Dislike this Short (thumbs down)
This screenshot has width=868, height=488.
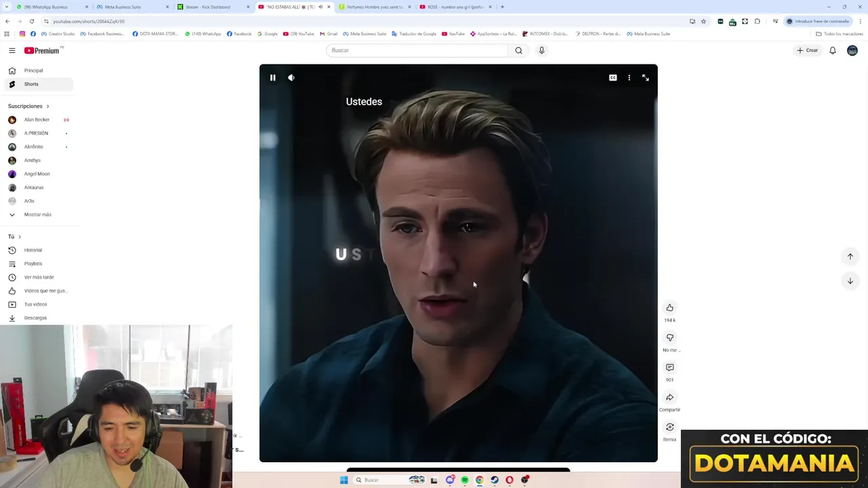coord(670,338)
